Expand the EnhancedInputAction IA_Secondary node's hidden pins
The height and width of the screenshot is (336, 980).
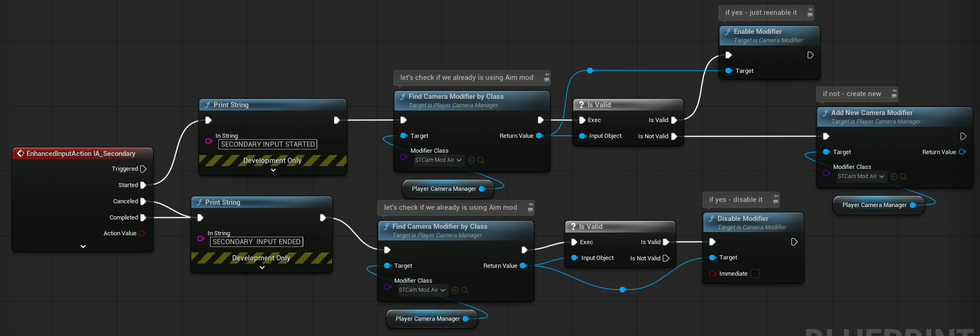click(x=83, y=246)
